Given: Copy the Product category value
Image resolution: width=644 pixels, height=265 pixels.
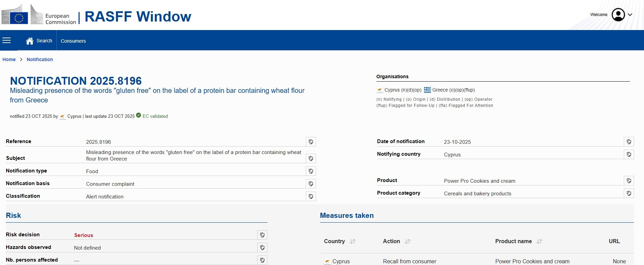Looking at the screenshot, I should (629, 193).
